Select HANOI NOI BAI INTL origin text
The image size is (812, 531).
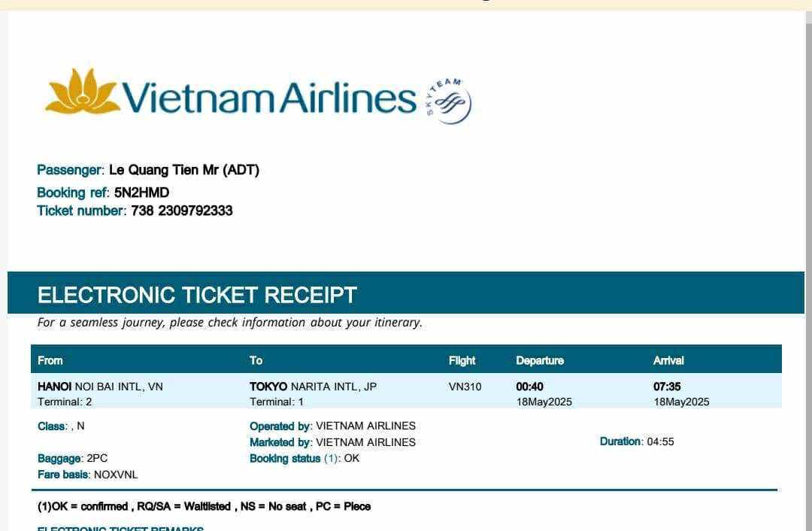[100, 387]
